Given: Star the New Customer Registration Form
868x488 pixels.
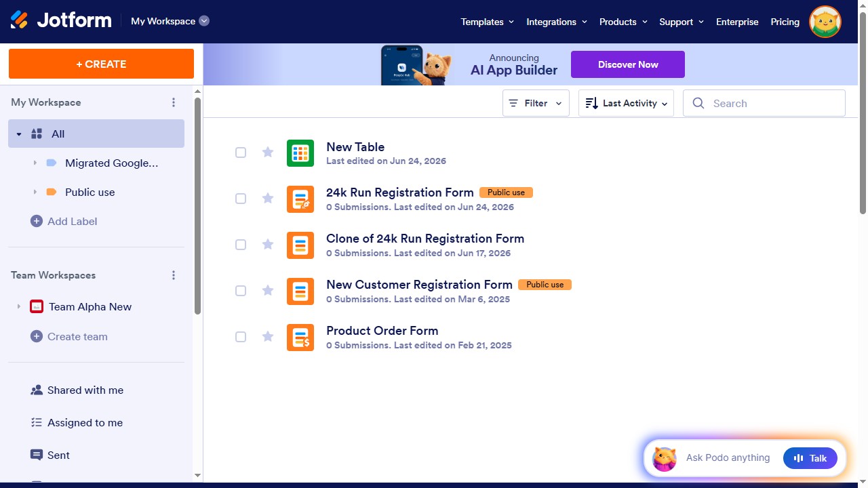Looking at the screenshot, I should (x=268, y=290).
